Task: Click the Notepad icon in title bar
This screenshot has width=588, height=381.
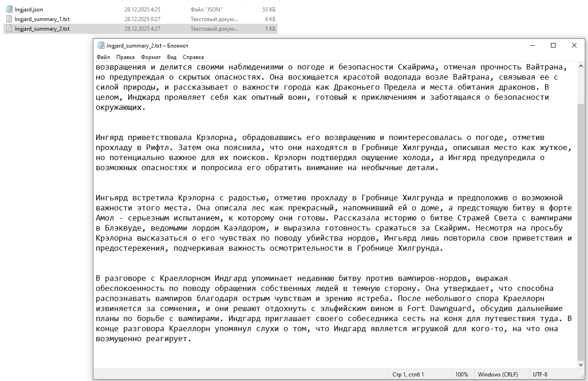Action: (101, 46)
